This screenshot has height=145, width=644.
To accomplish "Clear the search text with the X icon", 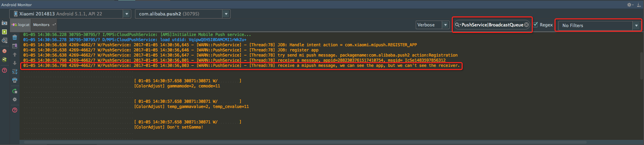I will pyautogui.click(x=526, y=25).
